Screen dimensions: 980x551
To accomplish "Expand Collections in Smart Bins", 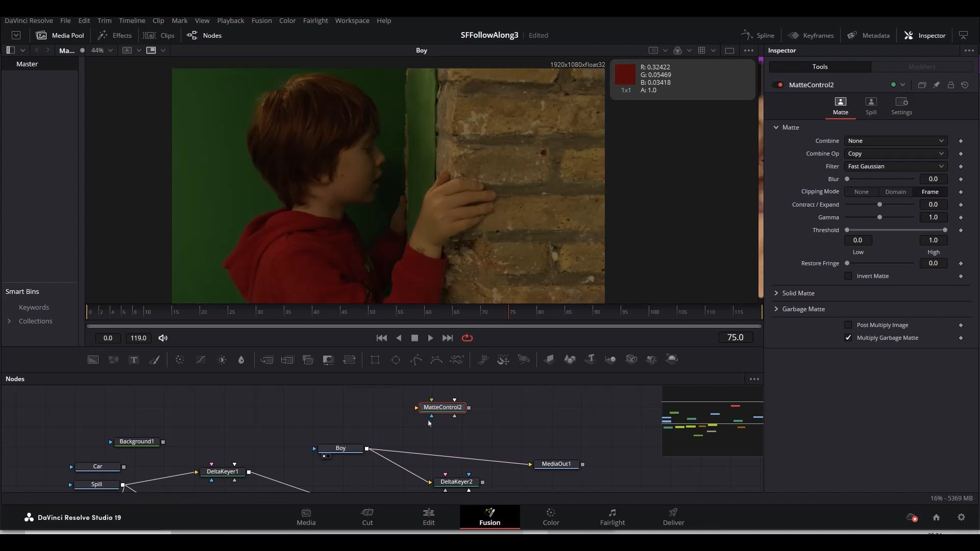I will [x=9, y=321].
